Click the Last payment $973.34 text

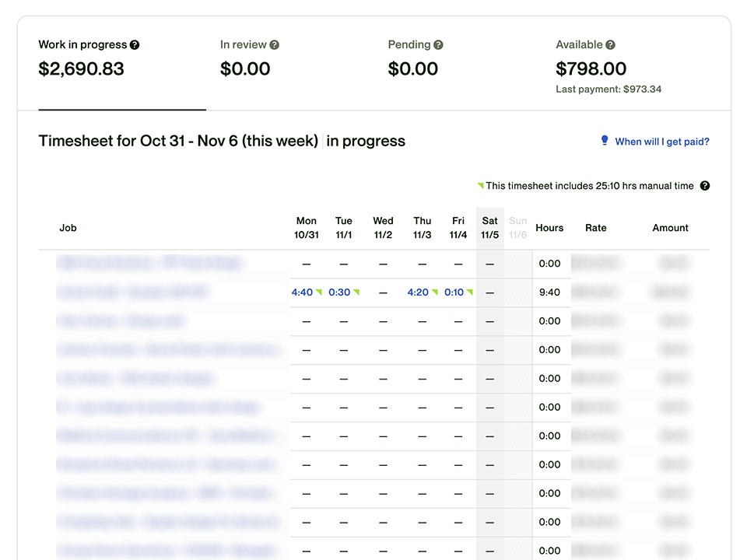608,89
